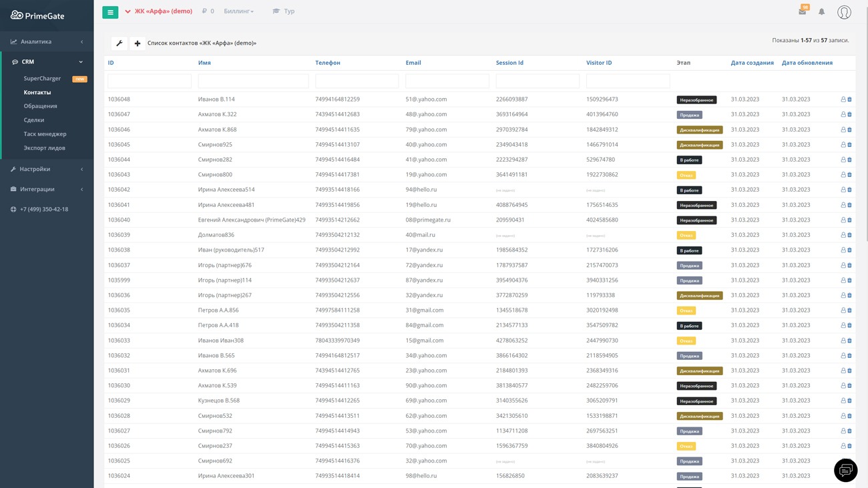Open the profile icon for contact 1036045

click(843, 145)
